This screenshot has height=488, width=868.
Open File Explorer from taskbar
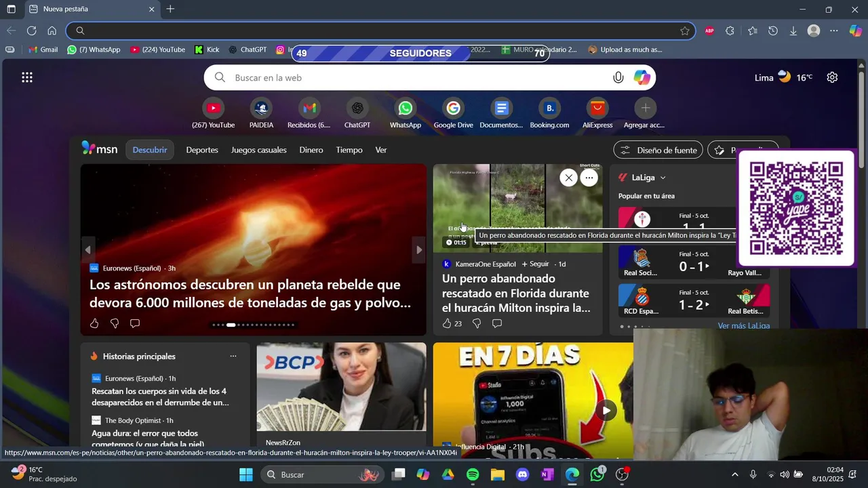[498, 474]
